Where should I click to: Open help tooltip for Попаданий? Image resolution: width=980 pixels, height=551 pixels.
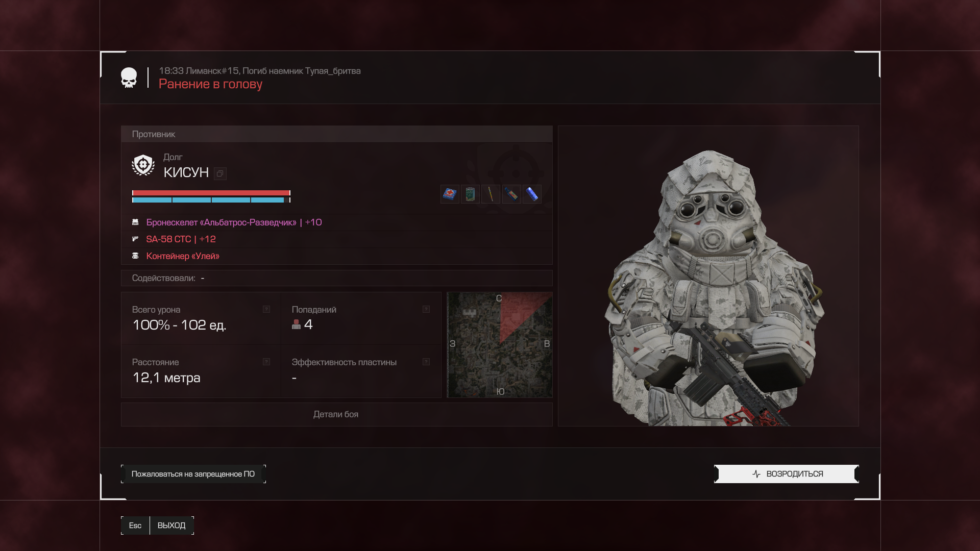pos(426,309)
